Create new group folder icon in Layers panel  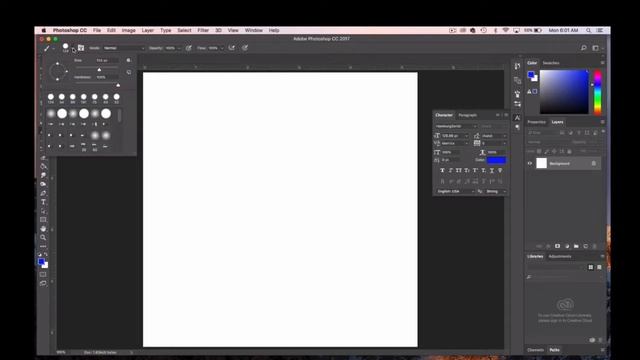[x=576, y=246]
